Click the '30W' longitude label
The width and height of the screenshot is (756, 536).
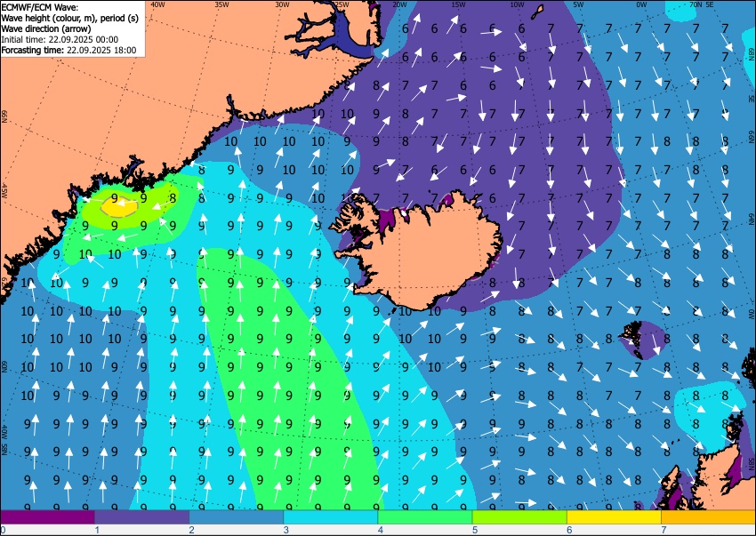pos(282,4)
